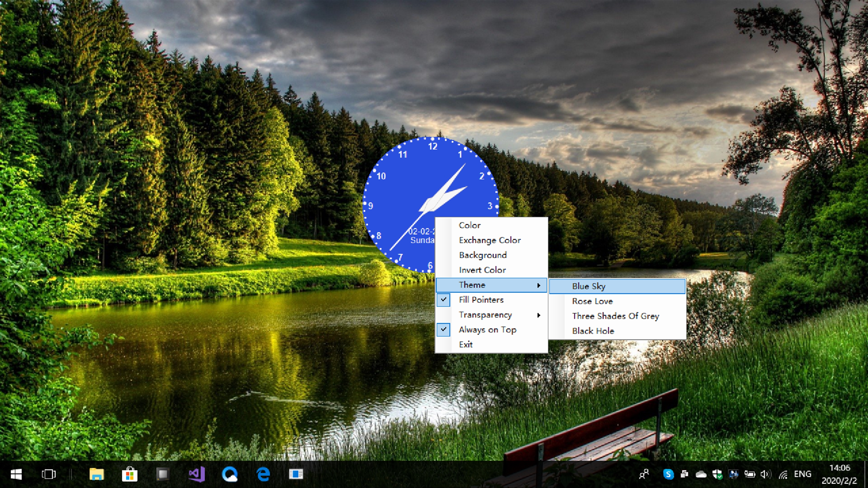The height and width of the screenshot is (488, 868).
Task: Click Exit in the context menu
Action: point(466,345)
